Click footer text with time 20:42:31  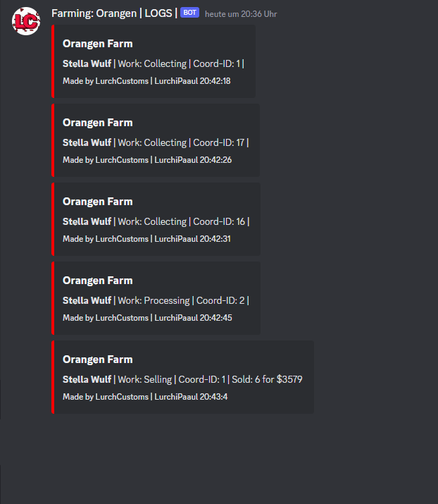click(x=146, y=239)
